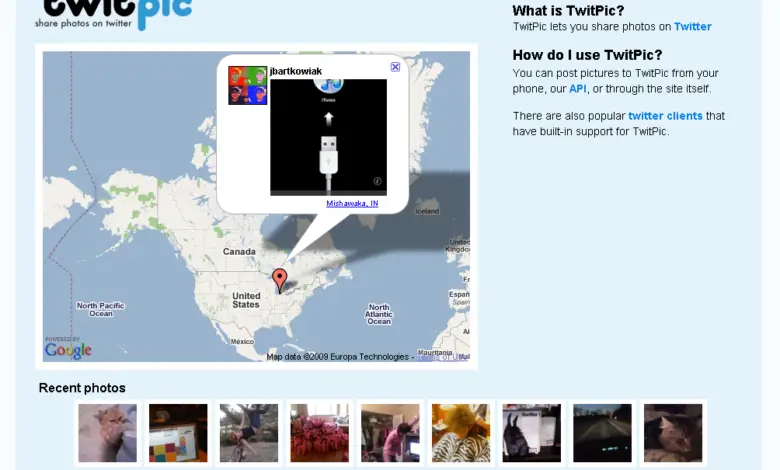780x470 pixels.
Task: Click the TwitPic logo
Action: click(x=113, y=13)
